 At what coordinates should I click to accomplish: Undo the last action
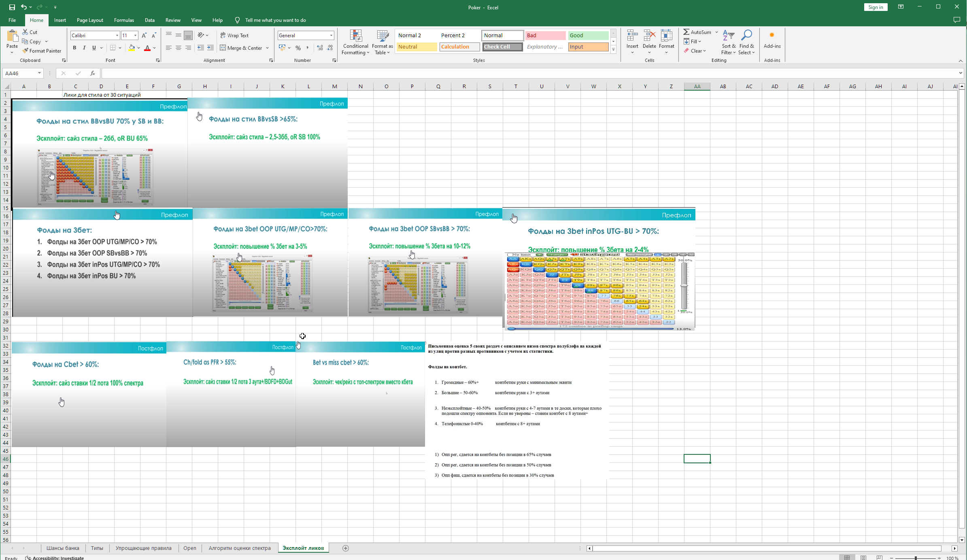pyautogui.click(x=24, y=7)
